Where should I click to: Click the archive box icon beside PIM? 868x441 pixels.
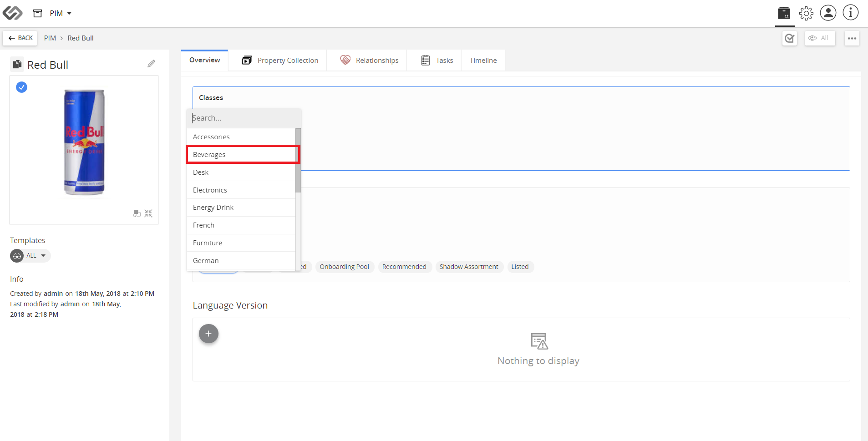point(38,13)
